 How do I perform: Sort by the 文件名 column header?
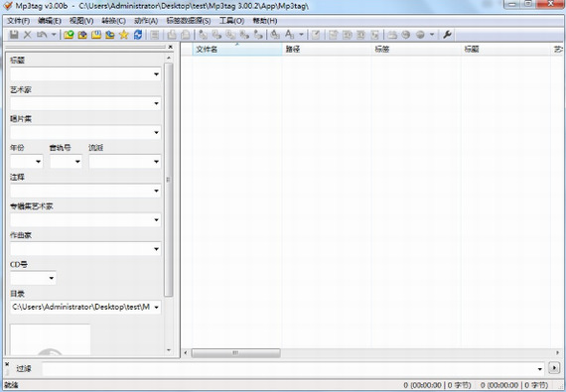pos(236,49)
